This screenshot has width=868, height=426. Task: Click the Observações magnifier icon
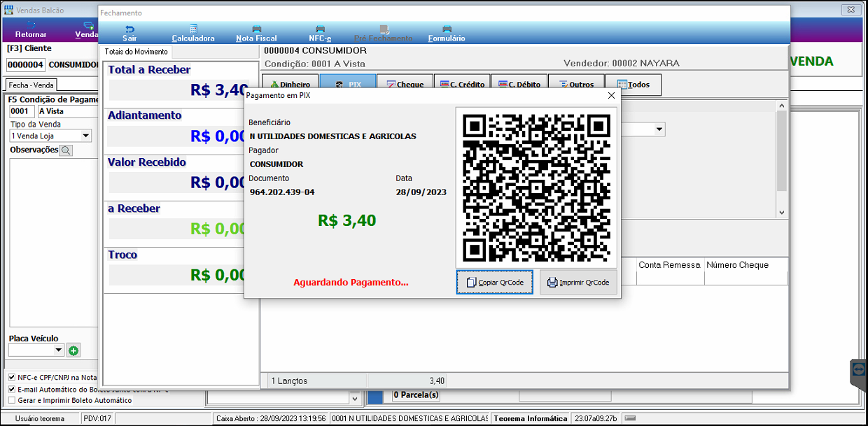pyautogui.click(x=66, y=150)
